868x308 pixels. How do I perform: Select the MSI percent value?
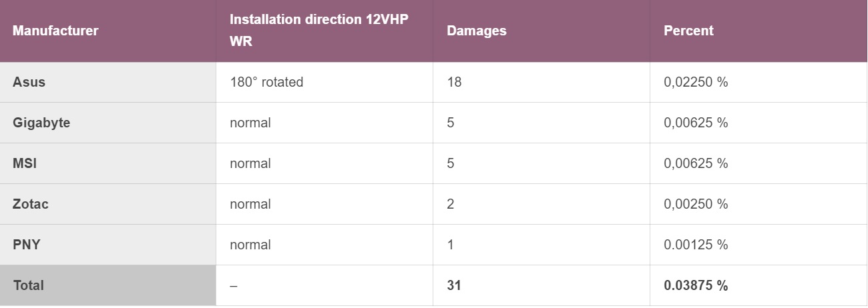[x=695, y=163]
